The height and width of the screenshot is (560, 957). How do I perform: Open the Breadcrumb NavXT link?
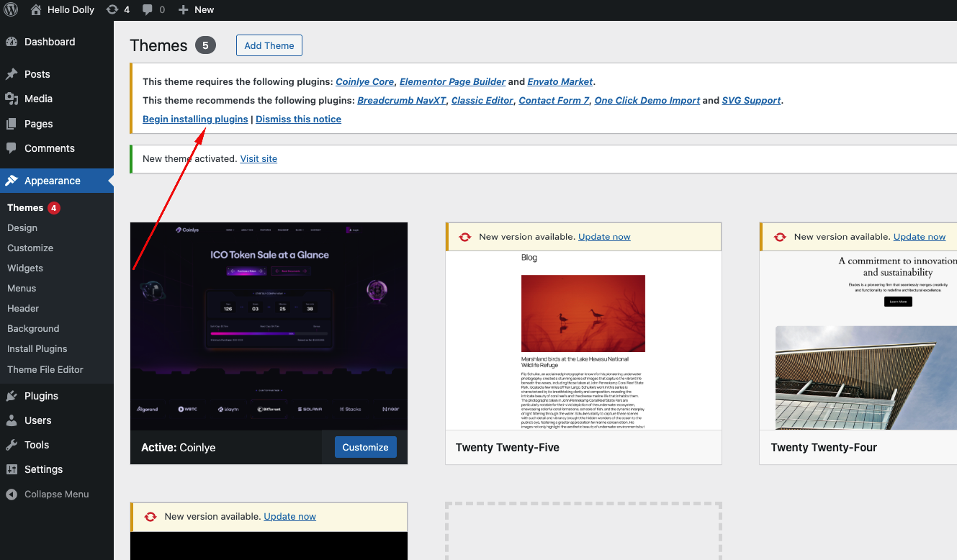tap(402, 100)
